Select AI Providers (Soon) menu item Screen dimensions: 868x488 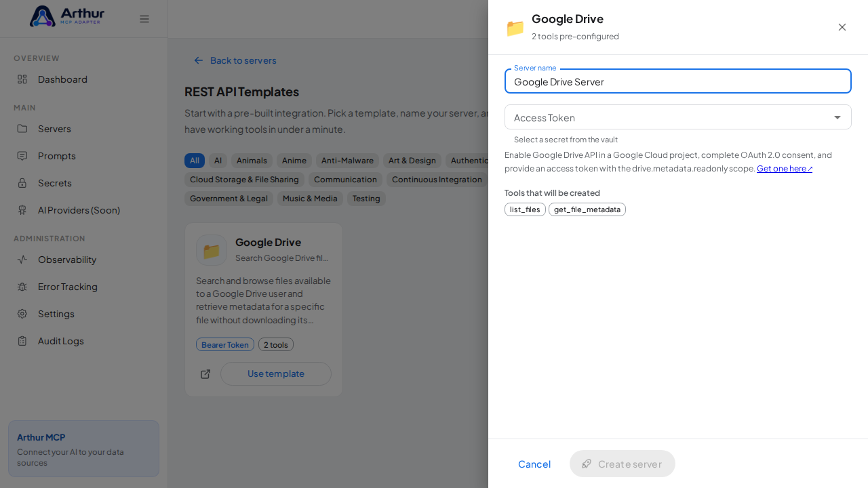[x=84, y=210]
